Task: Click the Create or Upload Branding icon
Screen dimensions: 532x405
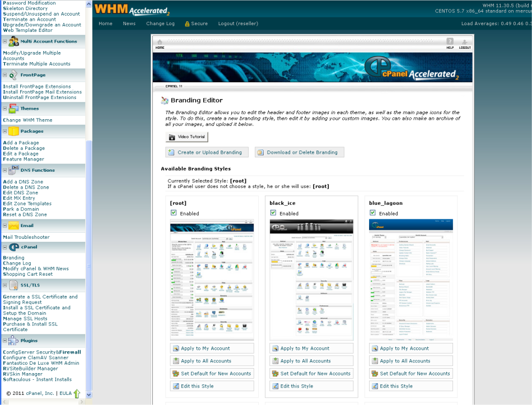Action: point(172,153)
